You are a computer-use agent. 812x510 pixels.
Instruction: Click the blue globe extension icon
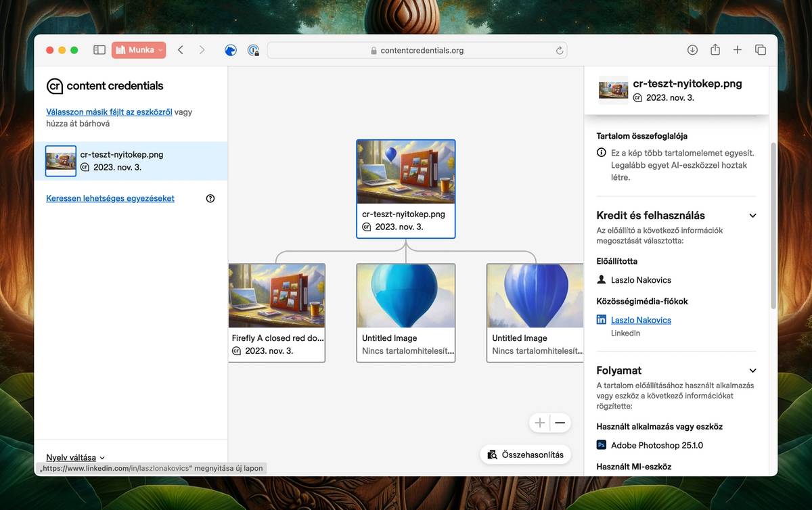tap(231, 50)
